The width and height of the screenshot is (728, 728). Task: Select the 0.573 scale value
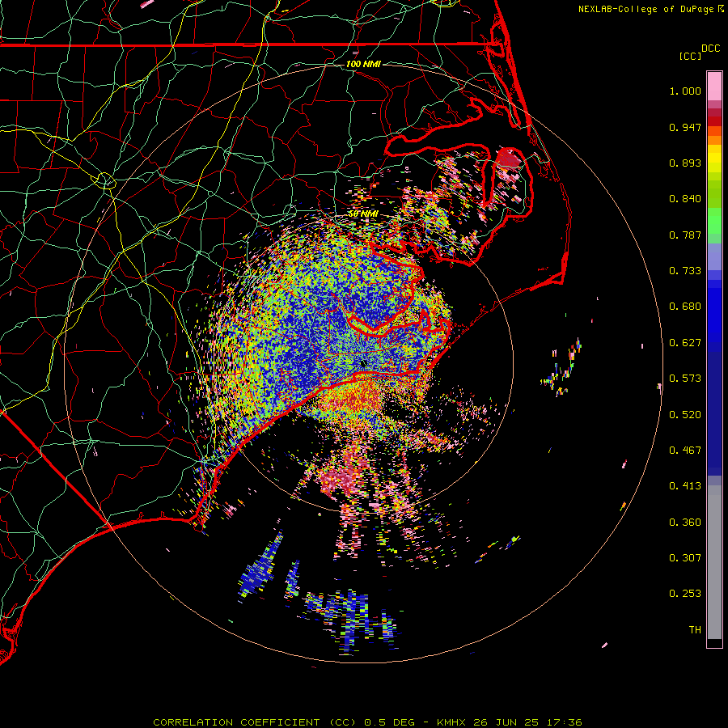click(x=685, y=379)
